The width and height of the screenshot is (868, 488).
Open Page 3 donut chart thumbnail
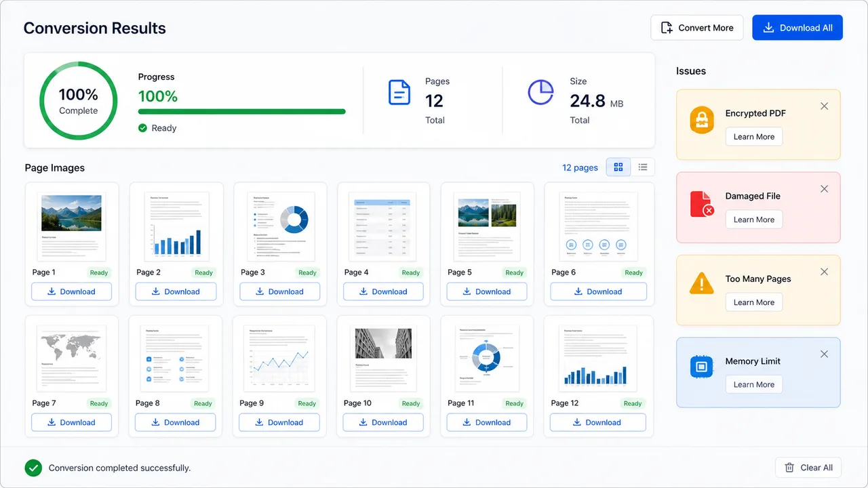(281, 225)
